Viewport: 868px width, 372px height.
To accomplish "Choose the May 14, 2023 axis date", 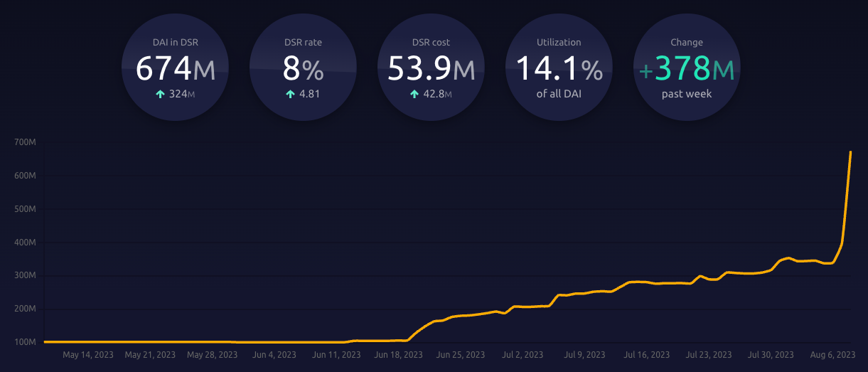I will [x=89, y=354].
